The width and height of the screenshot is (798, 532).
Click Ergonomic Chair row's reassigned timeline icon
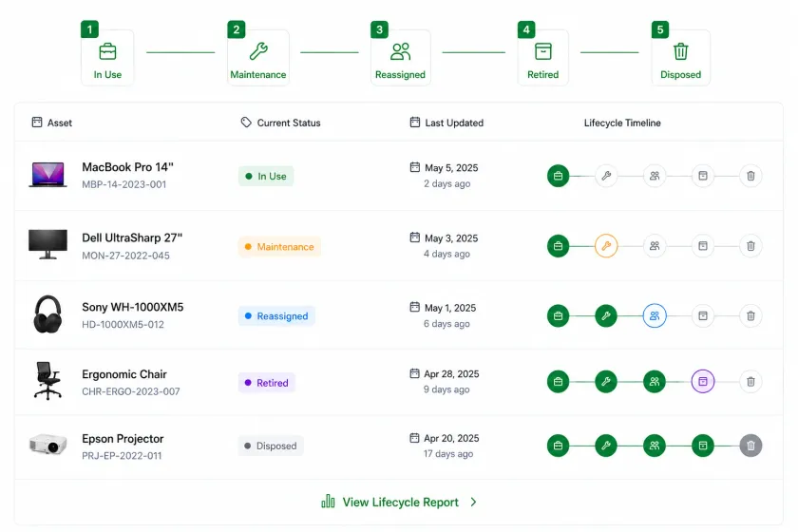tap(655, 381)
